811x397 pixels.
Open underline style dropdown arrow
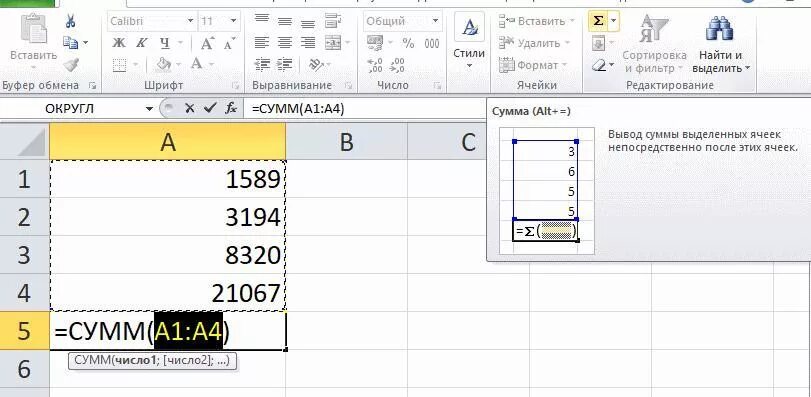pyautogui.click(x=182, y=43)
